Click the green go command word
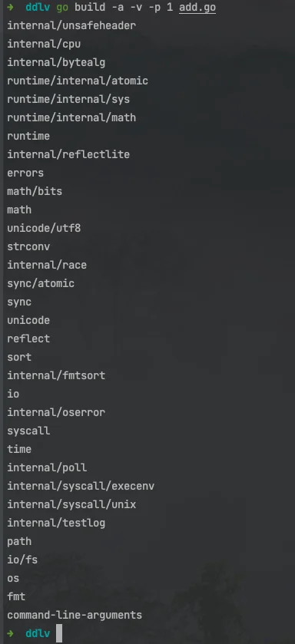The image size is (295, 644). point(62,8)
